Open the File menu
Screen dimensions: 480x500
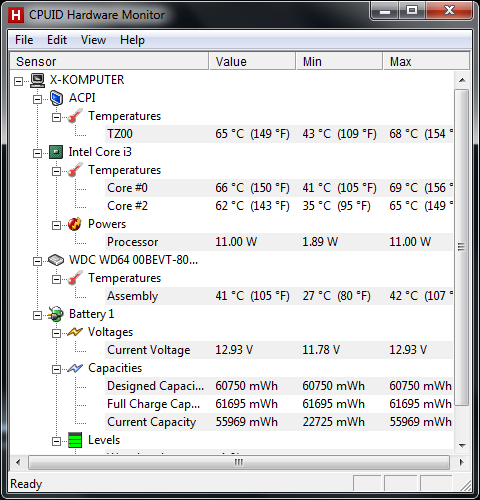(x=24, y=40)
